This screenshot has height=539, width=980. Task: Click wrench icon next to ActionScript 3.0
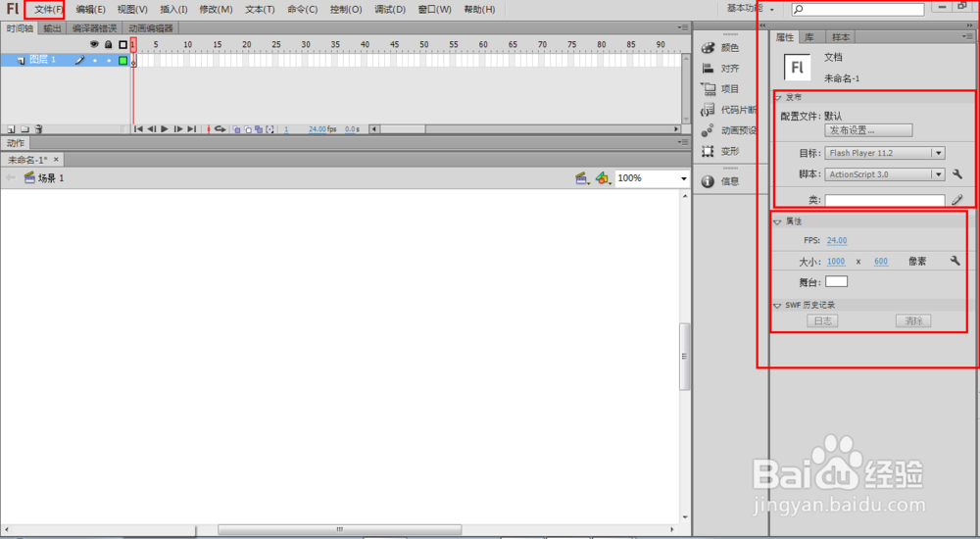click(956, 174)
